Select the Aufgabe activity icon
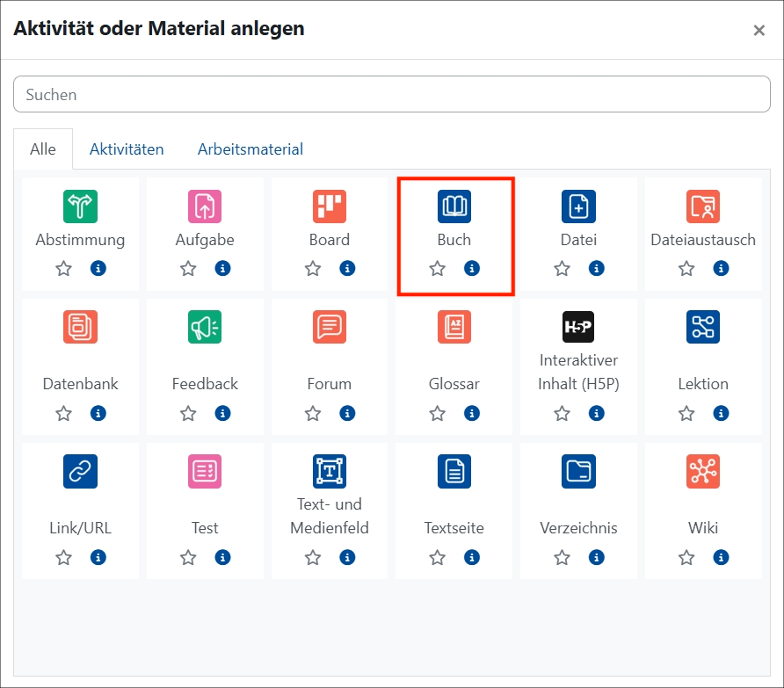Screen dimensions: 784x688 tap(205, 206)
